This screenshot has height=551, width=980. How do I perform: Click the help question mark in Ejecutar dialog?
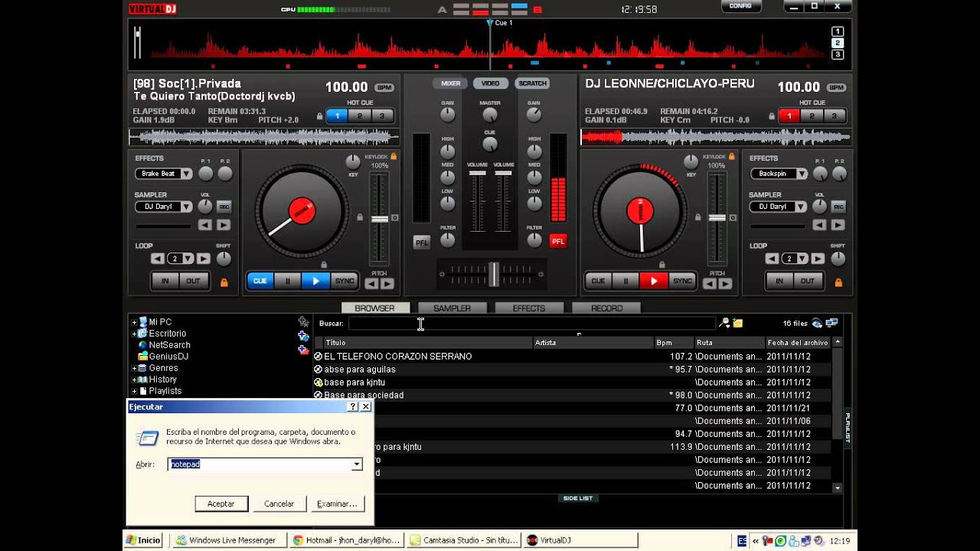pyautogui.click(x=352, y=407)
